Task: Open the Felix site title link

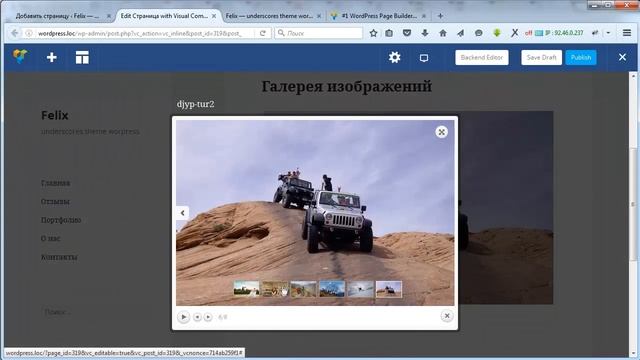Action: 55,116
